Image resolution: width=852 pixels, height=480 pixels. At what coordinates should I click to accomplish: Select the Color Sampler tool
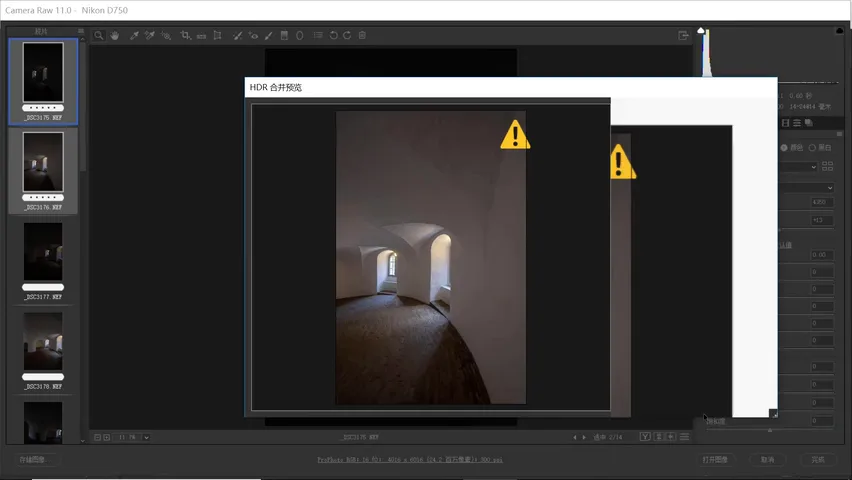point(150,35)
